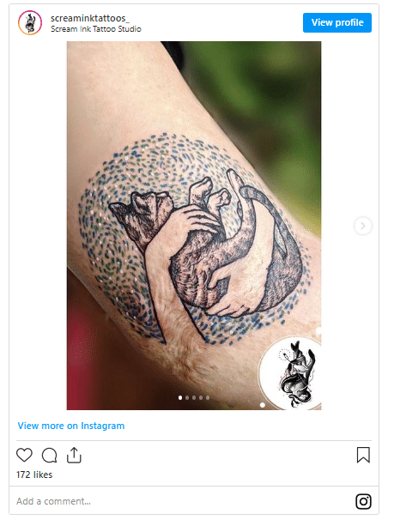Go to the next photo with the right chevron
Image resolution: width=394 pixels, height=532 pixels.
coord(363,226)
